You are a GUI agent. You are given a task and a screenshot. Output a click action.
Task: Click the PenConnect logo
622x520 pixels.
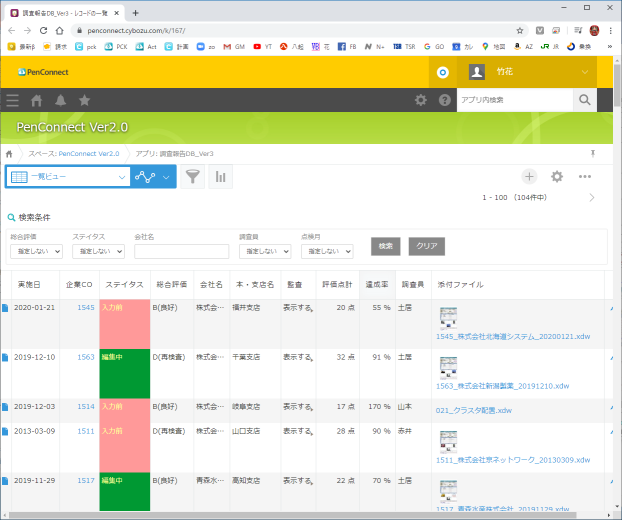pyautogui.click(x=43, y=72)
